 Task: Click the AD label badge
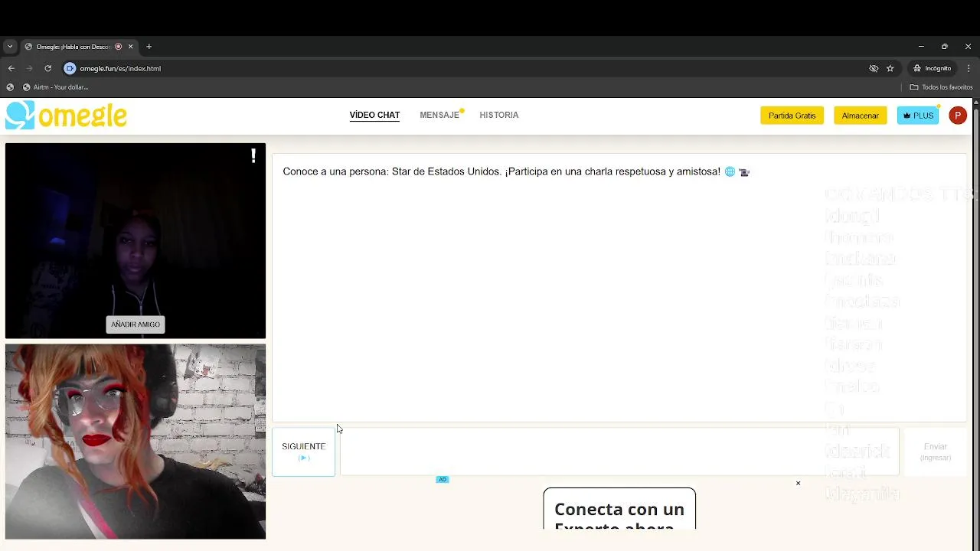click(x=442, y=480)
